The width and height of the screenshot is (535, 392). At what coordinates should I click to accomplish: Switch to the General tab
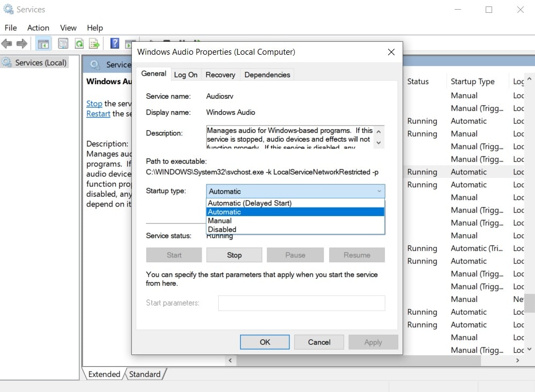point(153,73)
